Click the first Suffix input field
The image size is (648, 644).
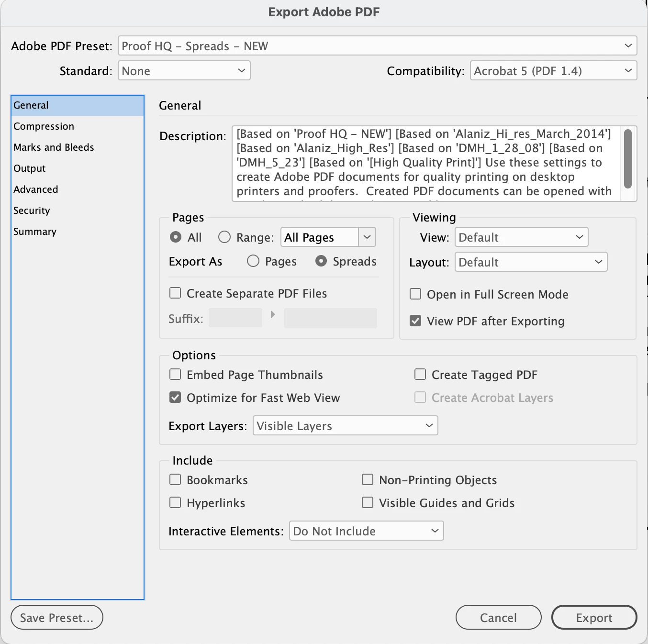click(235, 318)
